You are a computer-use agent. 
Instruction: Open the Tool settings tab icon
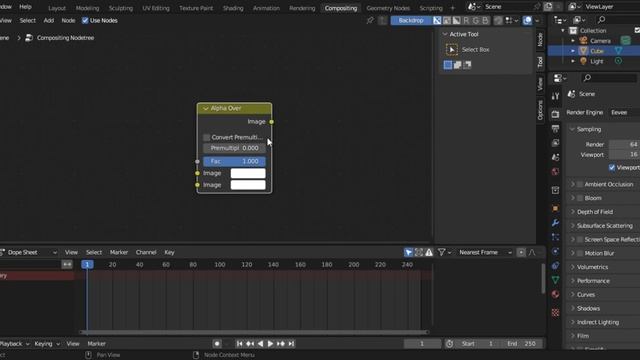(x=555, y=96)
